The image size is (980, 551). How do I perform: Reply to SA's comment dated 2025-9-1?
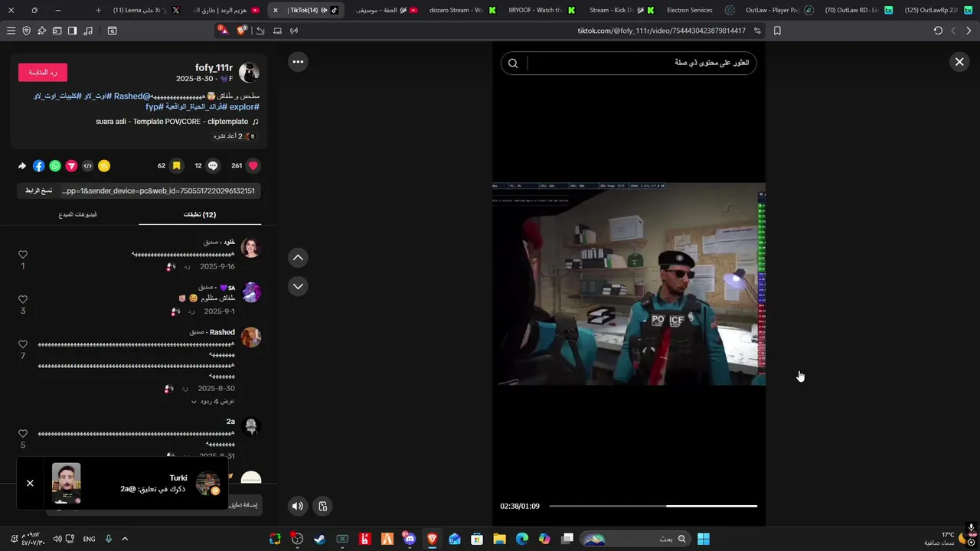click(x=191, y=311)
